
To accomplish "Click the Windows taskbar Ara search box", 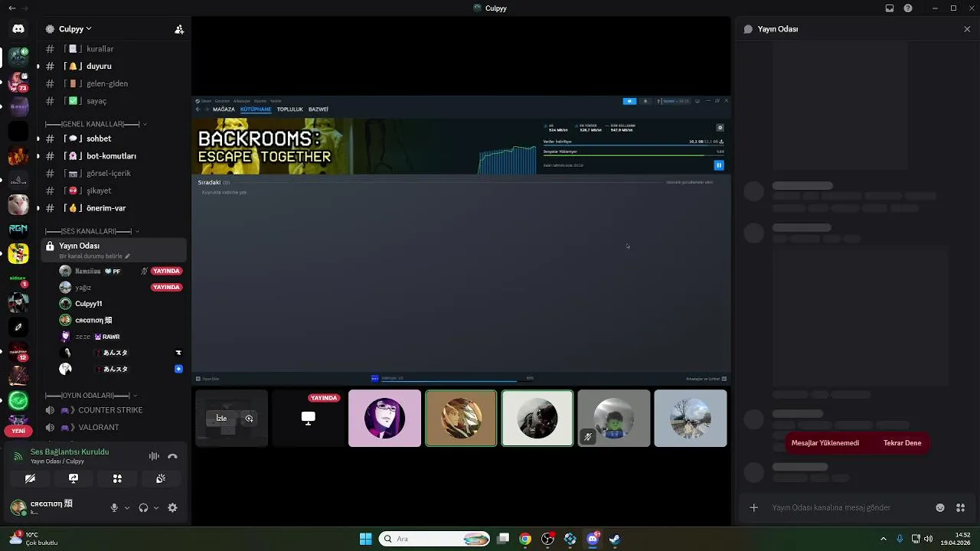I will tap(435, 539).
